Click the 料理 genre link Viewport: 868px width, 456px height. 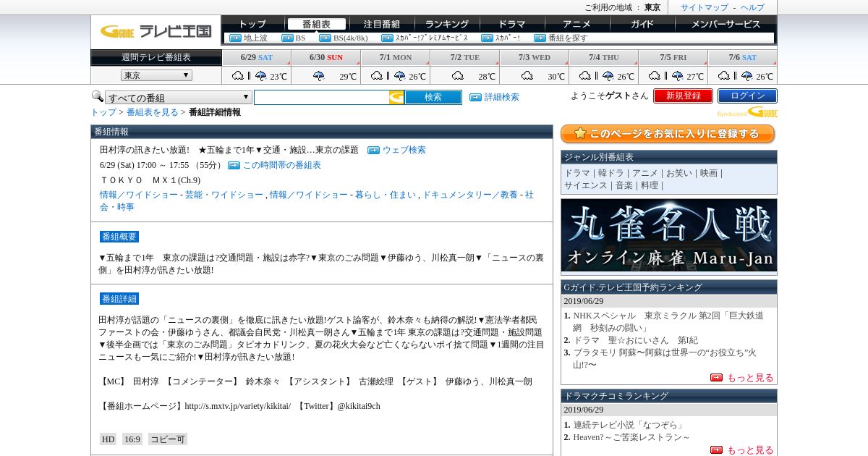[x=650, y=185]
